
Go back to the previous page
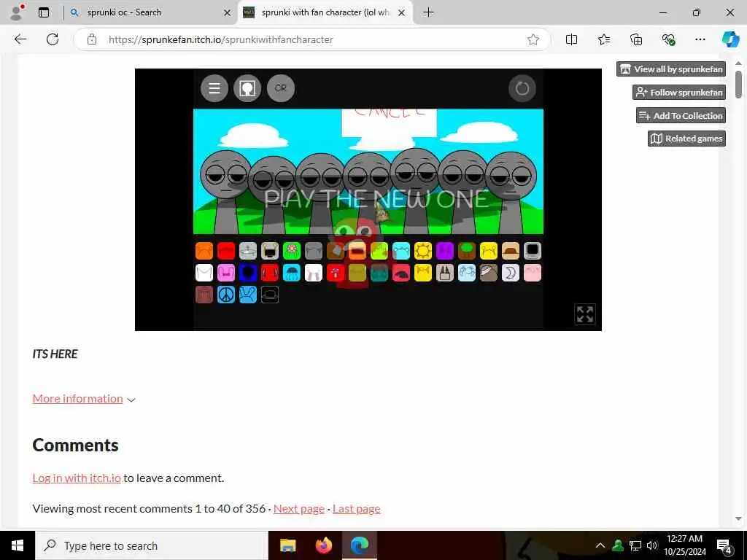coord(20,39)
